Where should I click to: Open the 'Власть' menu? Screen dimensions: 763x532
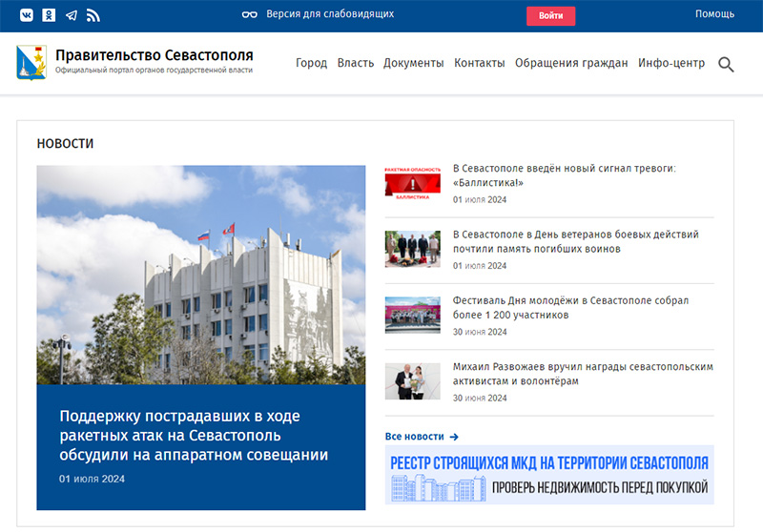pos(356,63)
